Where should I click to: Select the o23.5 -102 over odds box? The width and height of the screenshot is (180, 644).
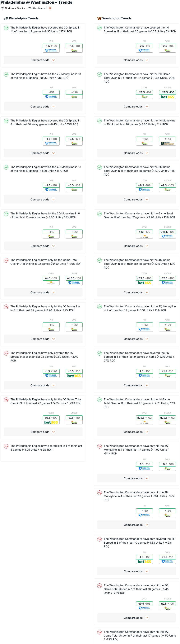point(144,94)
